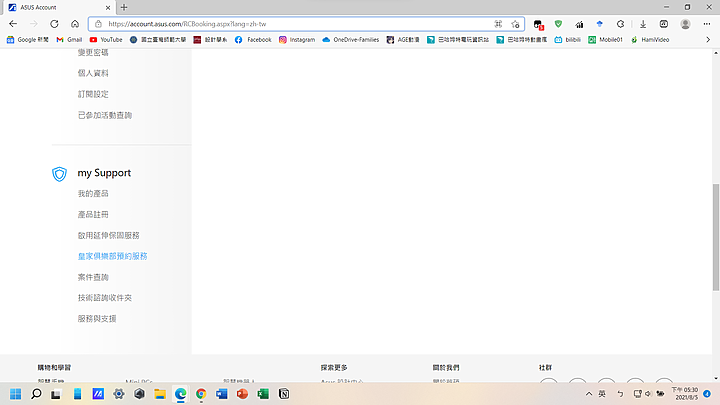Open the YouTube bookmark
The image size is (720, 405).
pos(106,39)
